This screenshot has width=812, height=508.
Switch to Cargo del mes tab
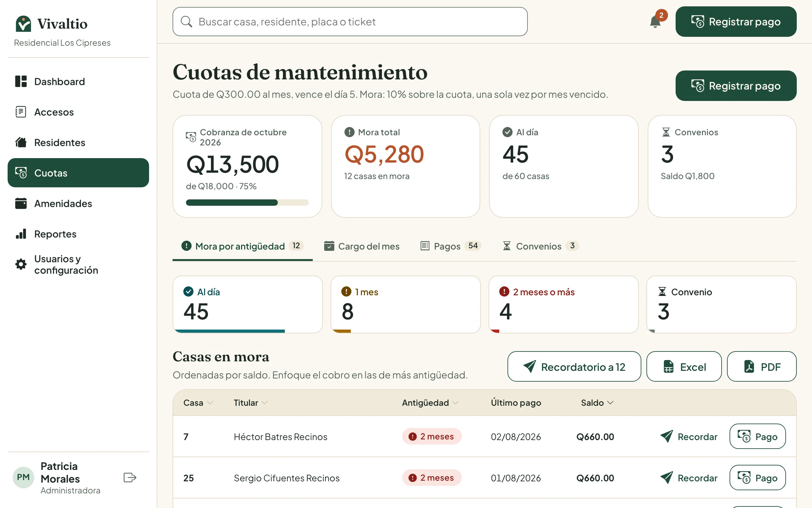(x=362, y=246)
